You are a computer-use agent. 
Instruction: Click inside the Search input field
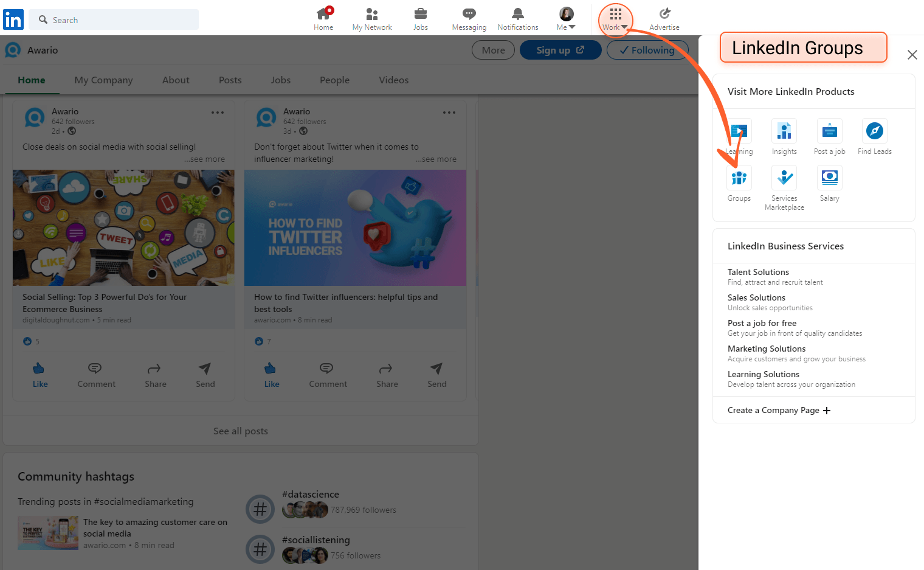(114, 19)
